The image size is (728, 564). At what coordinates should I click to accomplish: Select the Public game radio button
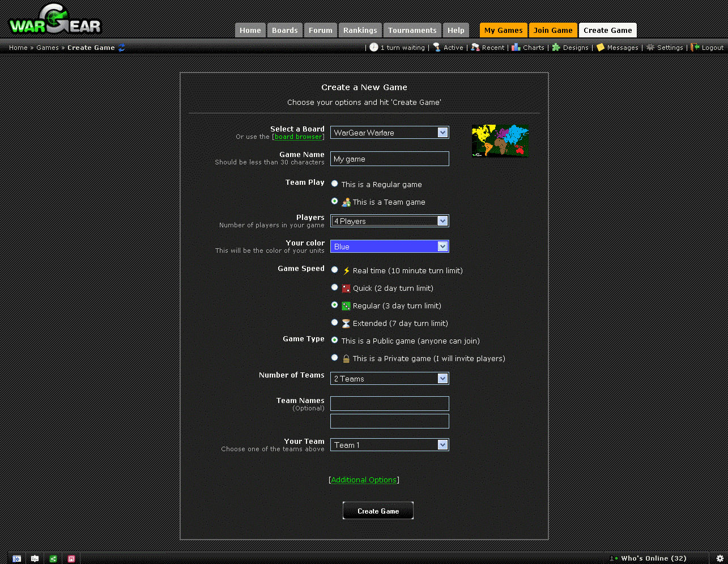335,340
